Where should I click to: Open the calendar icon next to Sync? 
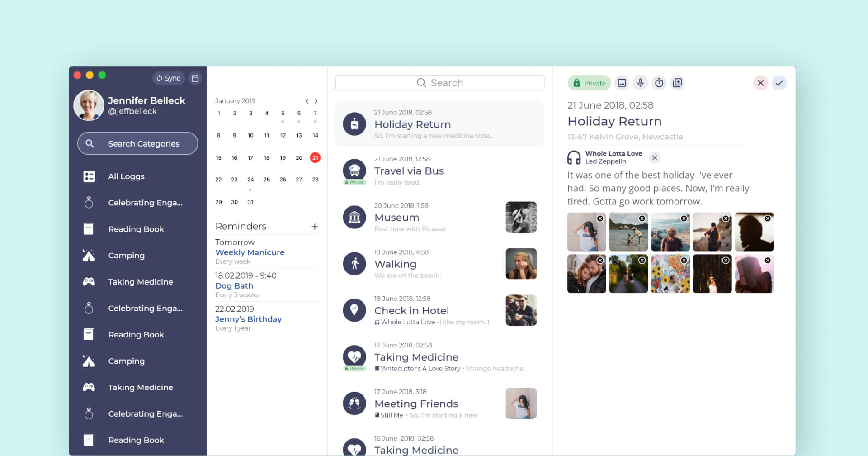(195, 78)
